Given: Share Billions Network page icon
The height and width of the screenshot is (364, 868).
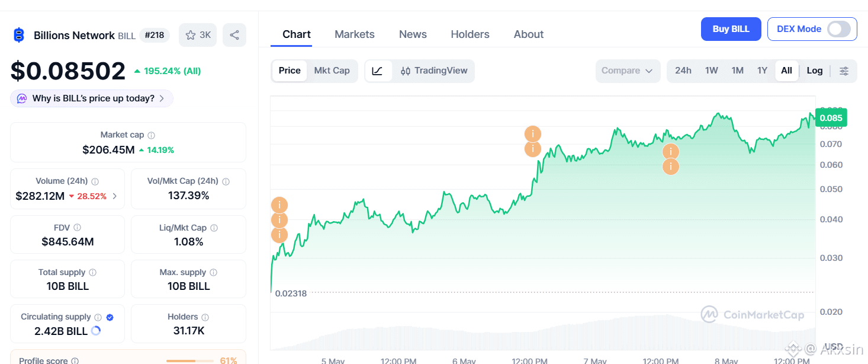Looking at the screenshot, I should point(234,35).
